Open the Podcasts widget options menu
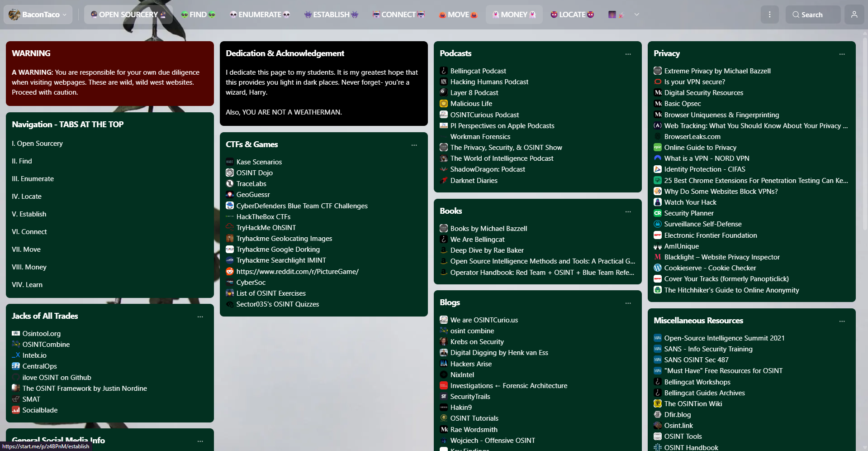 [x=628, y=54]
